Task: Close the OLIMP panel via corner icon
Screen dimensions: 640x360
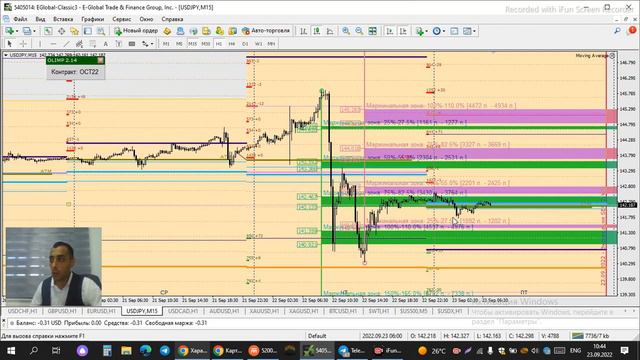Action: coord(100,60)
